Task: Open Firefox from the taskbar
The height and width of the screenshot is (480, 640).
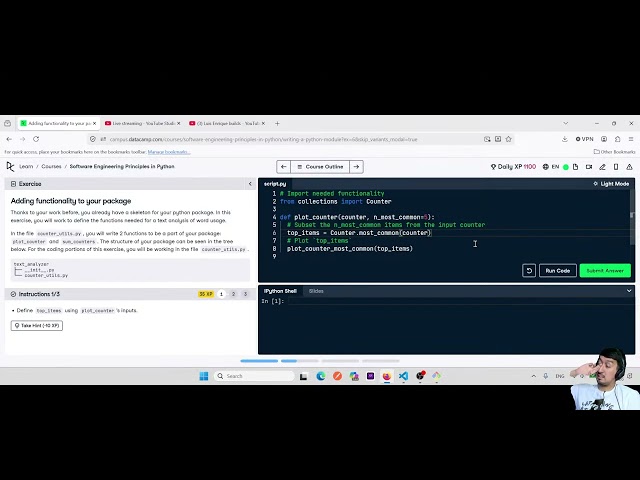Action: click(x=387, y=376)
